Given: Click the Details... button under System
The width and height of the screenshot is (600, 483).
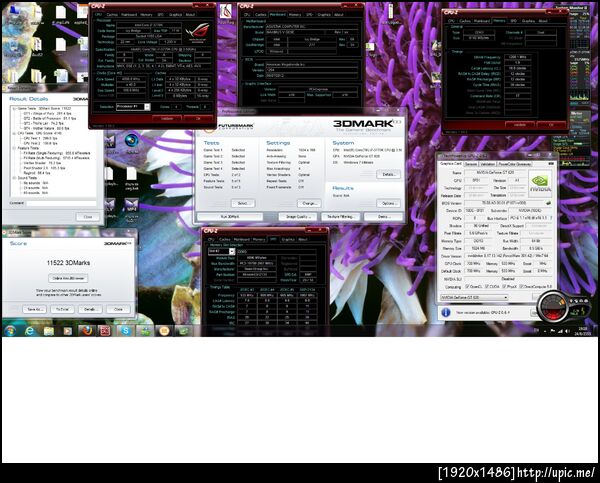Looking at the screenshot, I should (x=388, y=174).
